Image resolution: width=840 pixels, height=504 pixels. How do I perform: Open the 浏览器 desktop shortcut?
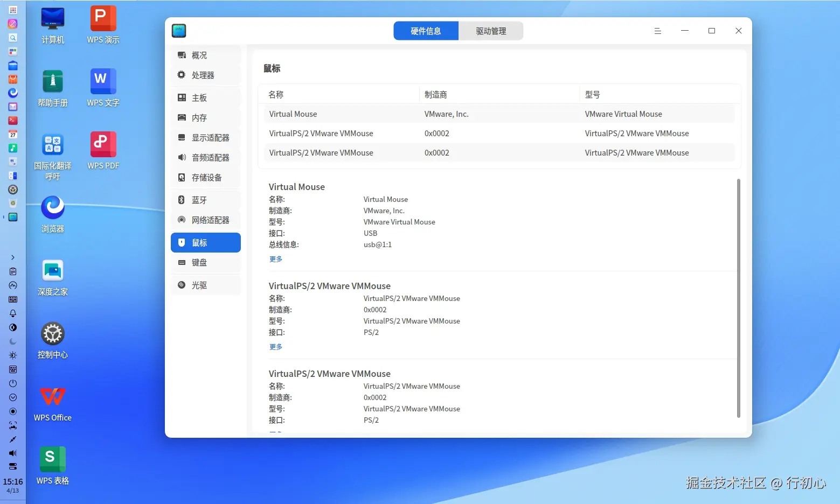tap(53, 214)
